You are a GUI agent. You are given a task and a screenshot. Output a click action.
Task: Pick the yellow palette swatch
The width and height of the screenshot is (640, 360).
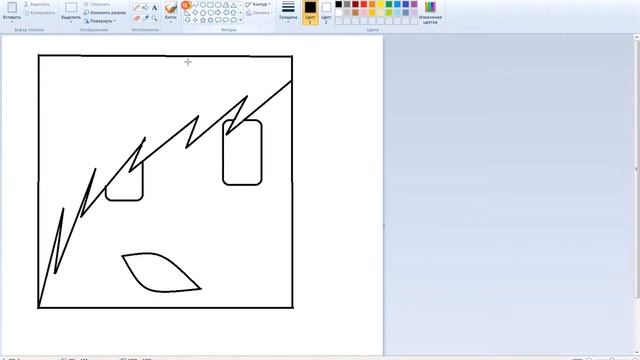pyautogui.click(x=380, y=4)
